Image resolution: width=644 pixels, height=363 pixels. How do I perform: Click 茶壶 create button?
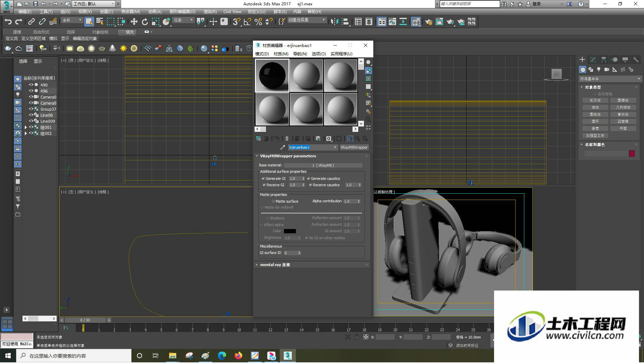click(595, 128)
